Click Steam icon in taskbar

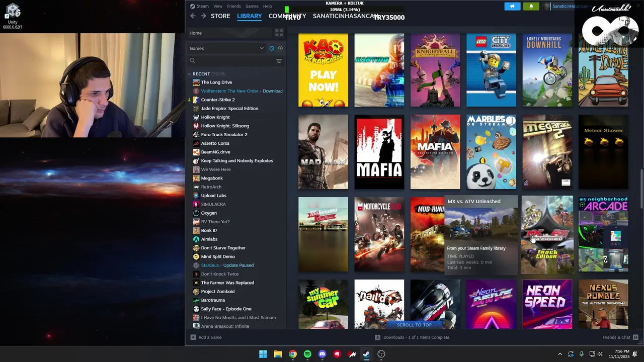pos(366,354)
